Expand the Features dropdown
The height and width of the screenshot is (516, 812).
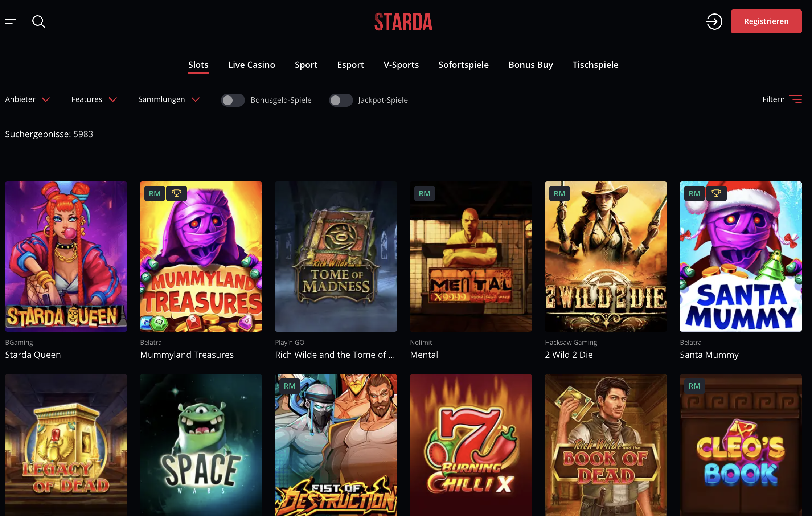94,99
